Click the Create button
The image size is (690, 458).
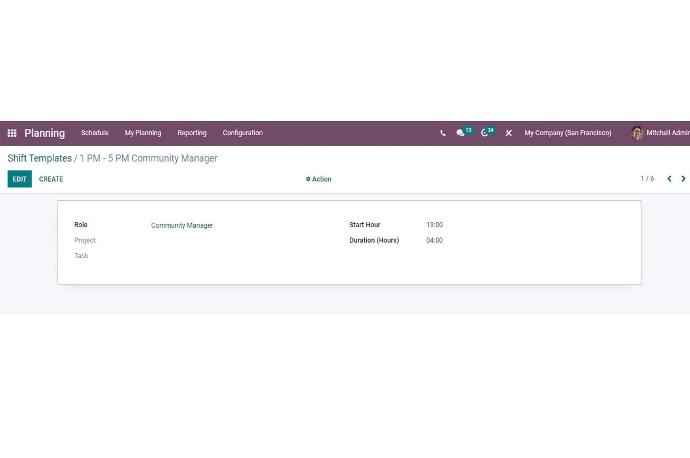(51, 179)
